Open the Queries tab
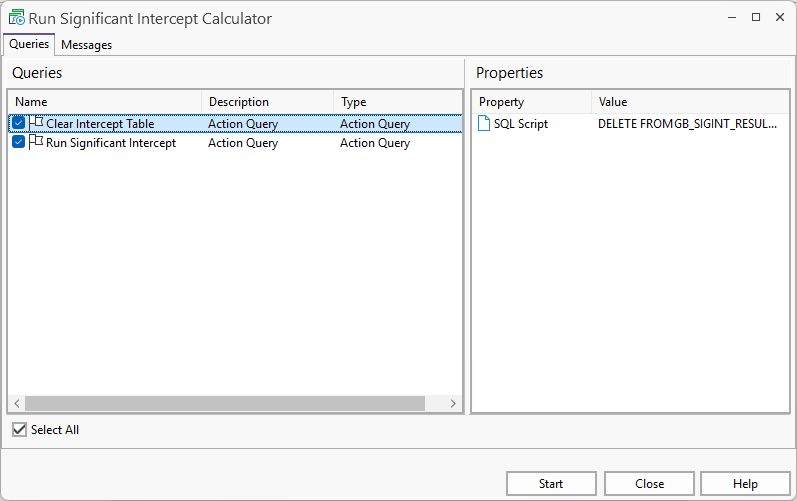The image size is (797, 501). click(29, 44)
